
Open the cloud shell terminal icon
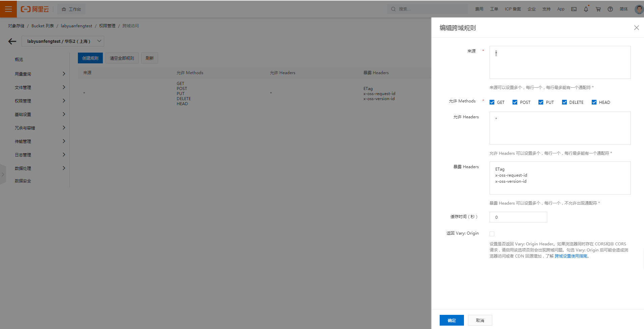coord(574,9)
